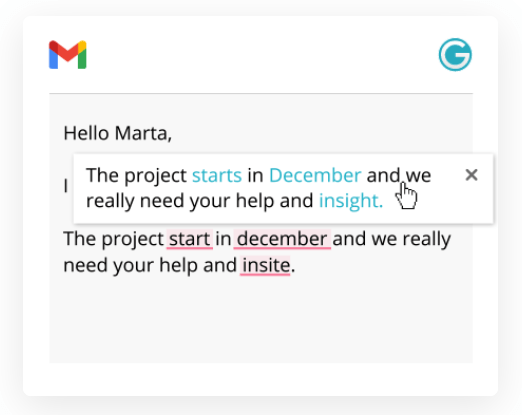Apply the full corrected sentence suggestion
Viewport: 522px width, 415px height.
point(258,188)
